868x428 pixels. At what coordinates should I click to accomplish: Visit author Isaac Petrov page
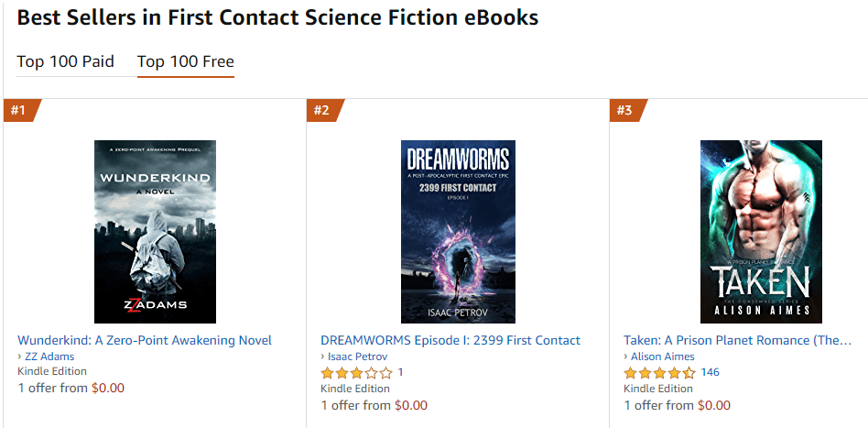coord(357,357)
